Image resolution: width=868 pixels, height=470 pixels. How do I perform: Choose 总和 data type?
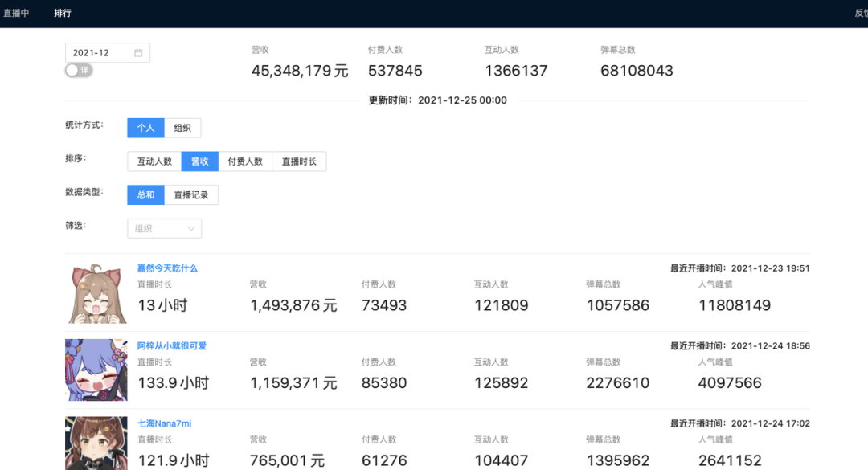coord(145,195)
